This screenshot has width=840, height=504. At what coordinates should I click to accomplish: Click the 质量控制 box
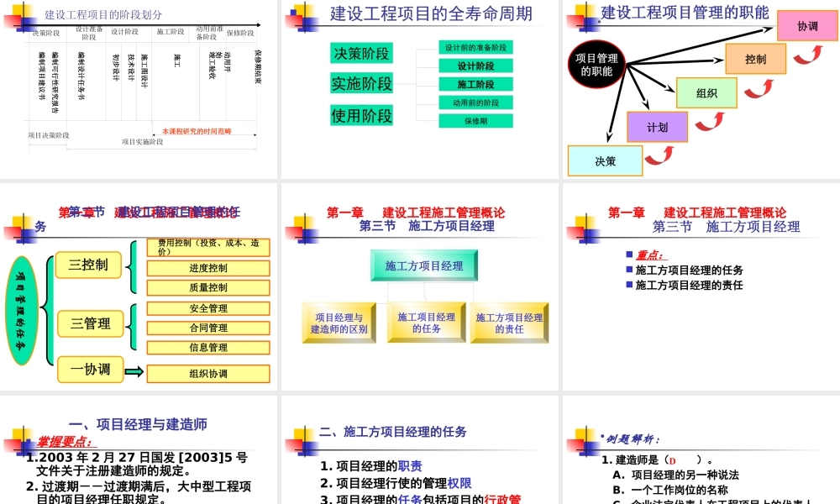pos(208,287)
